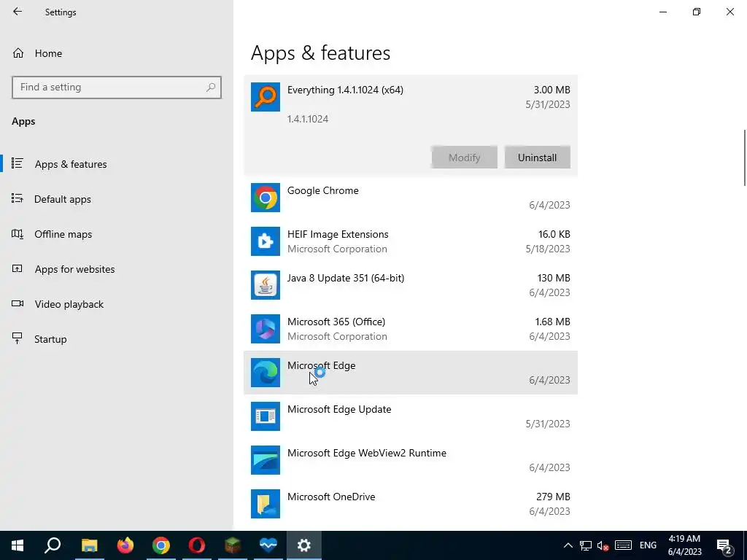Screen dimensions: 747x560
Task: Select Microsoft Edge WebView2 Runtime entry
Action: [410, 461]
